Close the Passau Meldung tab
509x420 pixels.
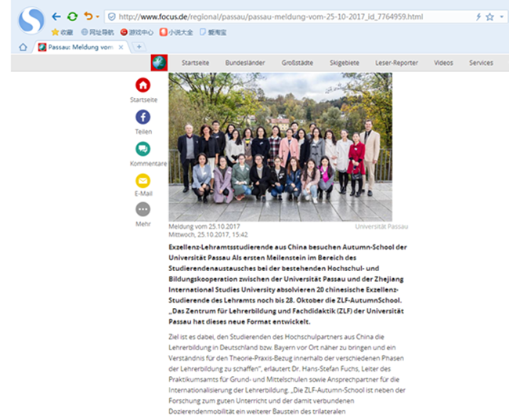click(121, 48)
